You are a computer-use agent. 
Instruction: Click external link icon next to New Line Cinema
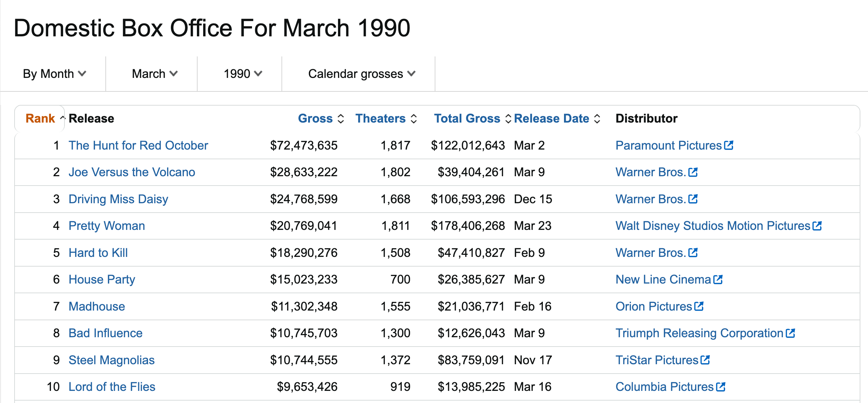pyautogui.click(x=718, y=279)
